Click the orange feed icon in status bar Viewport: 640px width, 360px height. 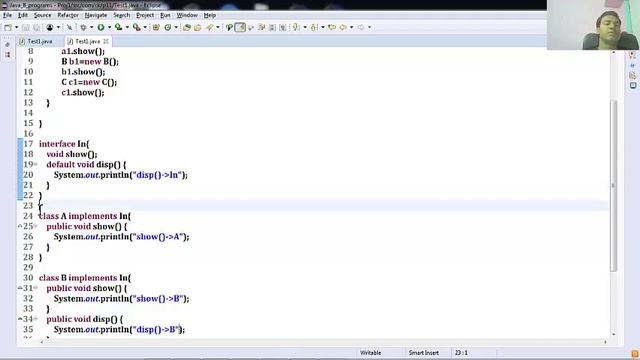635,353
